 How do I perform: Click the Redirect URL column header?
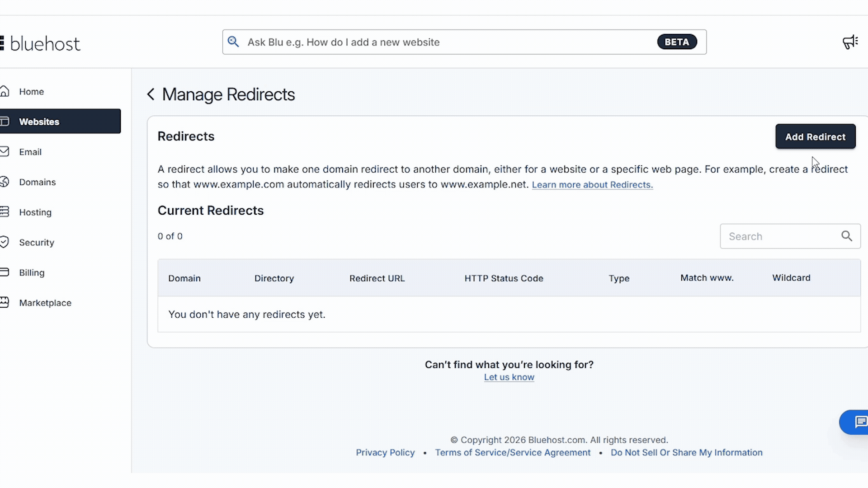(377, 278)
